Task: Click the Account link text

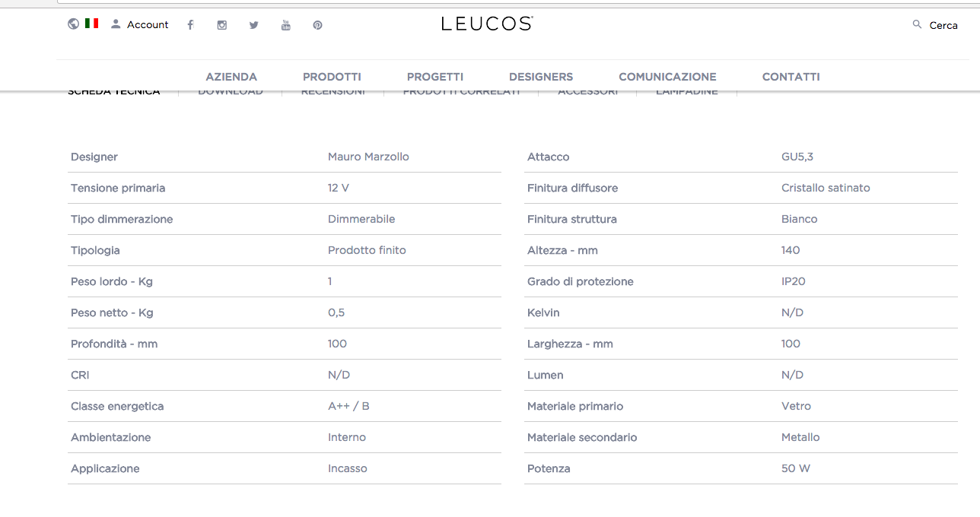Action: tap(148, 25)
